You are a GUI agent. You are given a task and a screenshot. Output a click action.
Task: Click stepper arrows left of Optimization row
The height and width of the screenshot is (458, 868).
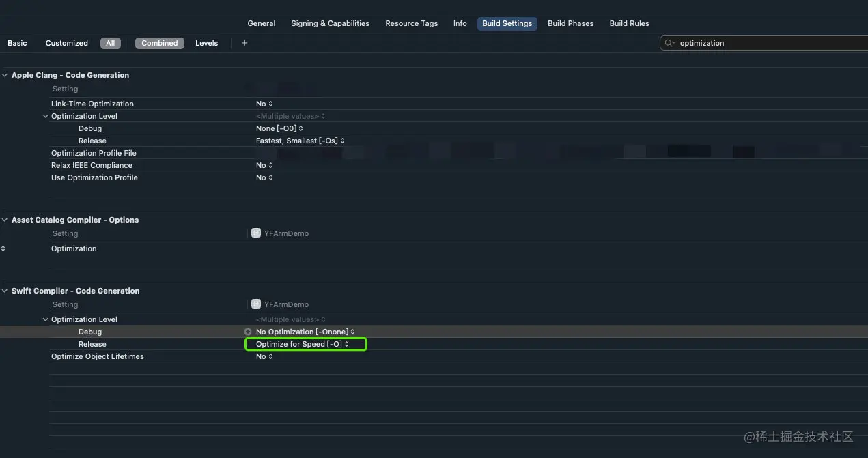(x=3, y=248)
